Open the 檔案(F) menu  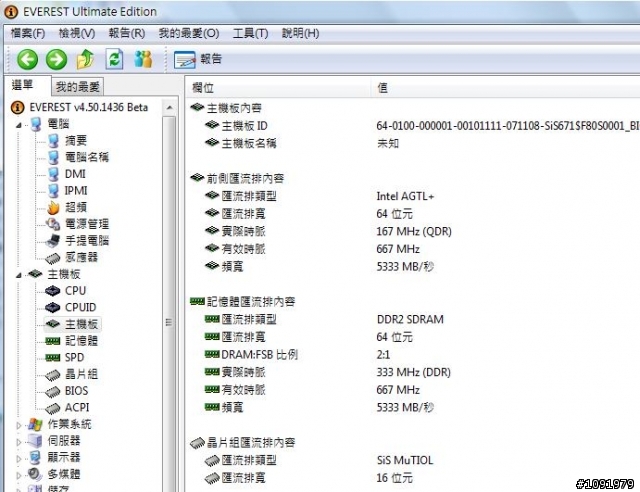click(28, 33)
